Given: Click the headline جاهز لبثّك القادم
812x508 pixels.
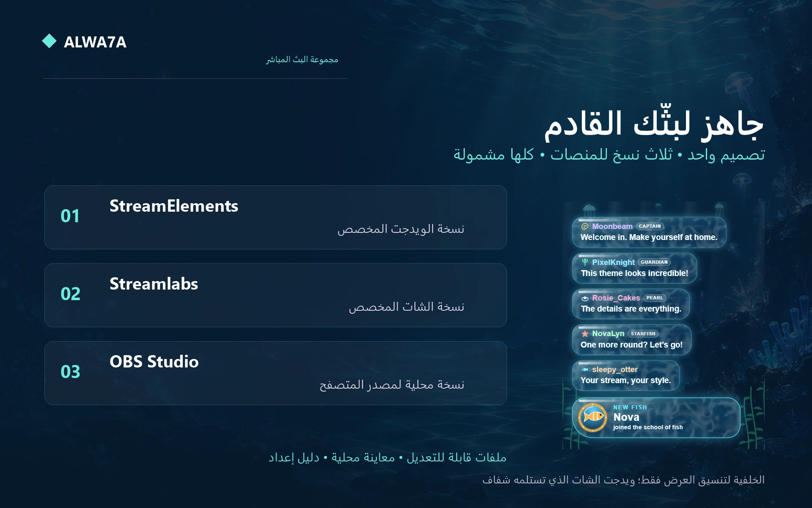Looking at the screenshot, I should [654, 123].
